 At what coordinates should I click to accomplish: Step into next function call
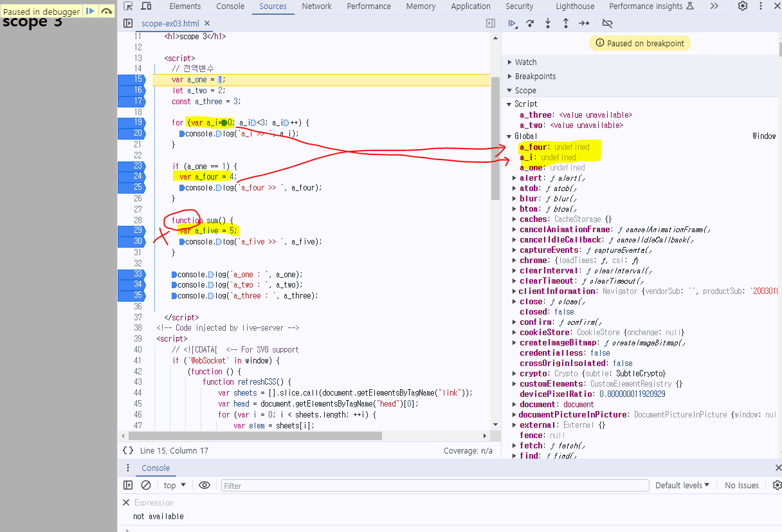pyautogui.click(x=548, y=23)
